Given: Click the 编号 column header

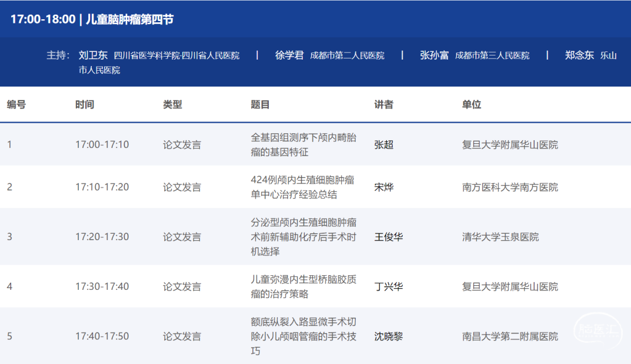Looking at the screenshot, I should (16, 105).
